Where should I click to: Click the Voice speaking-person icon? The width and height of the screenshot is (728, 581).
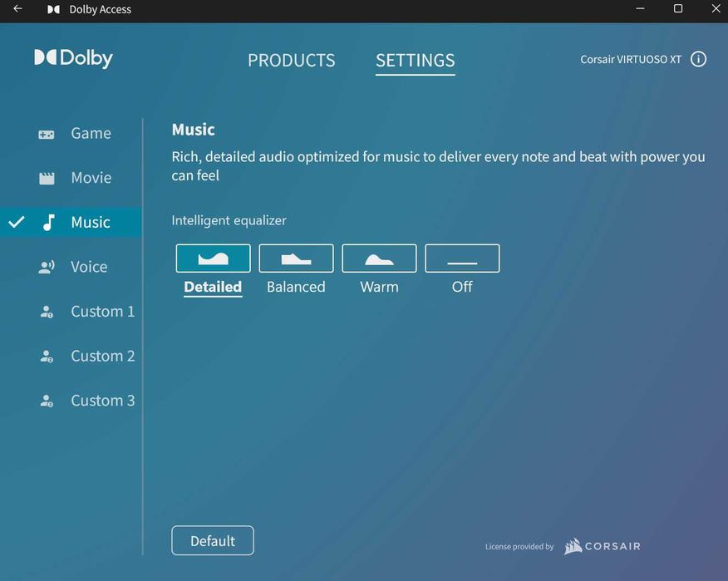click(47, 267)
